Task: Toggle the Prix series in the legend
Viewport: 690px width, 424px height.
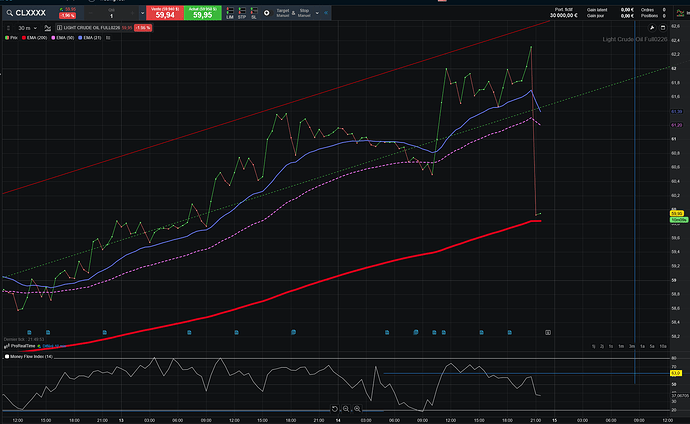Action: coord(14,37)
